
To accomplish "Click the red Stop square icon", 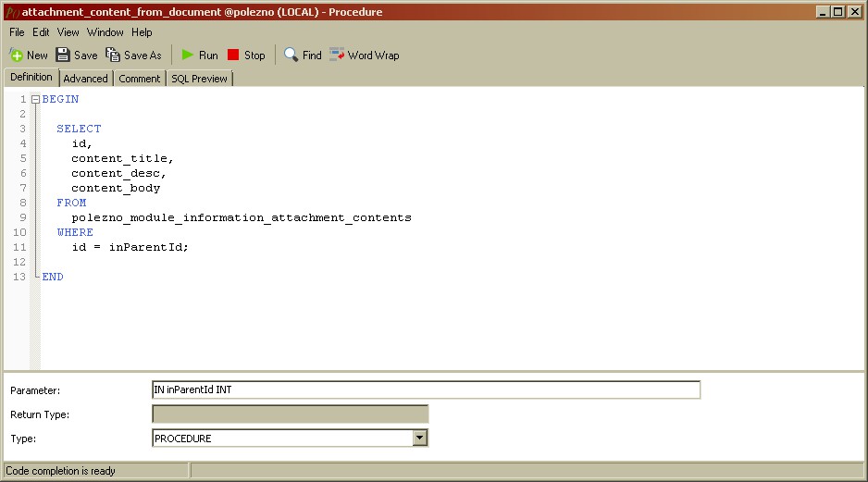I will click(x=233, y=55).
